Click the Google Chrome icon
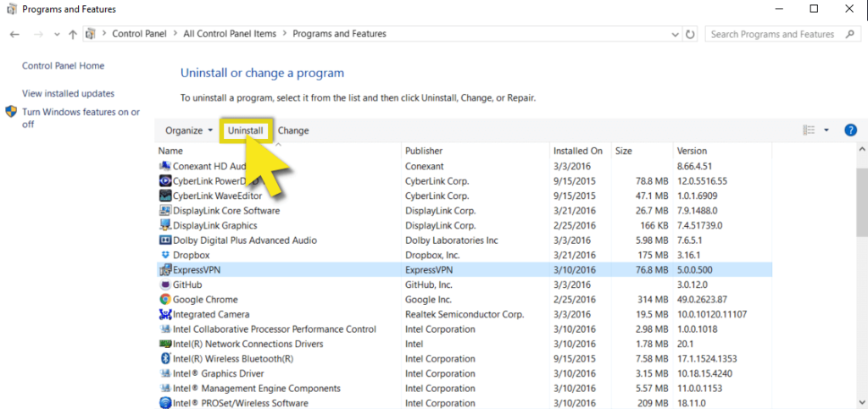The image size is (868, 409). click(164, 300)
